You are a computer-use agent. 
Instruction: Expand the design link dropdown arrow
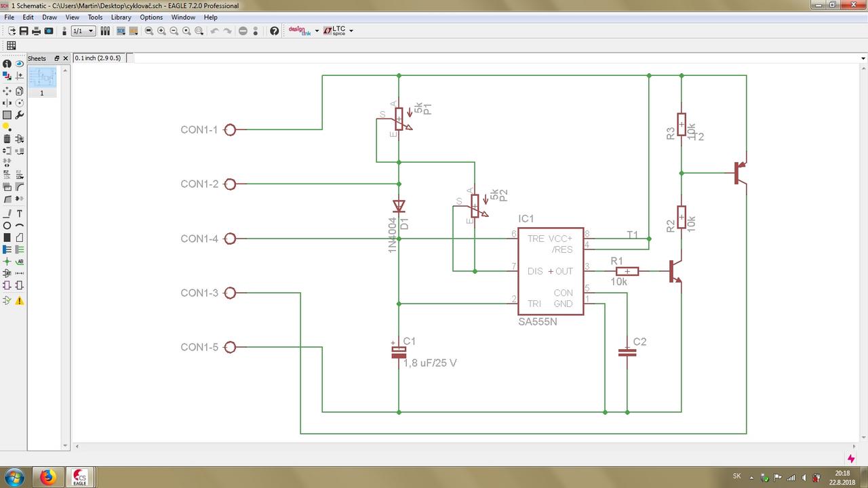click(x=317, y=31)
